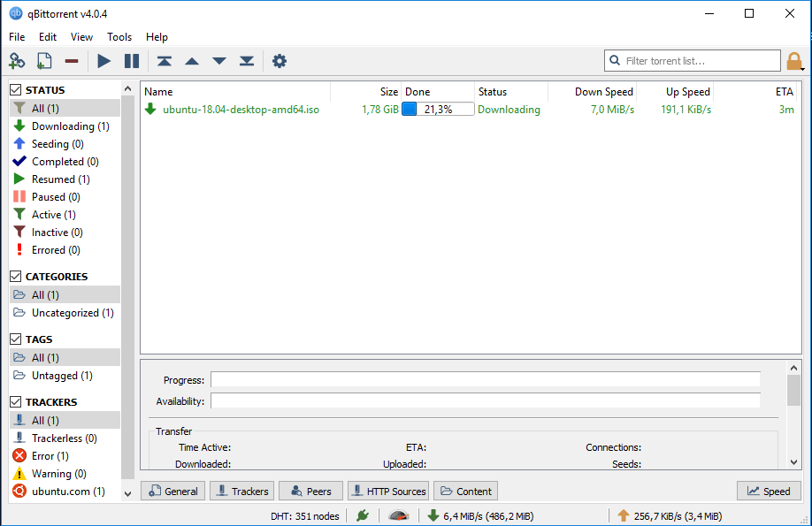Sort by the Name column header
Viewport: 812px width, 526px height.
tap(235, 92)
